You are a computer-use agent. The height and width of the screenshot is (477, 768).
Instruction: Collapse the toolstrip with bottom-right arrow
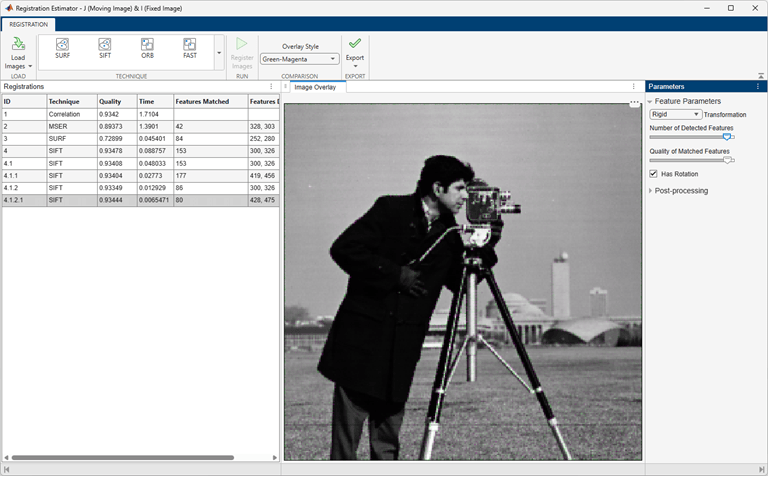(x=761, y=76)
